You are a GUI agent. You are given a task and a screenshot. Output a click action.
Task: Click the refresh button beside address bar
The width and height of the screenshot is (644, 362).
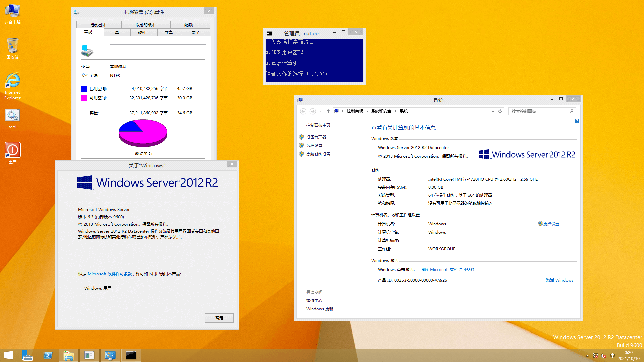[500, 111]
